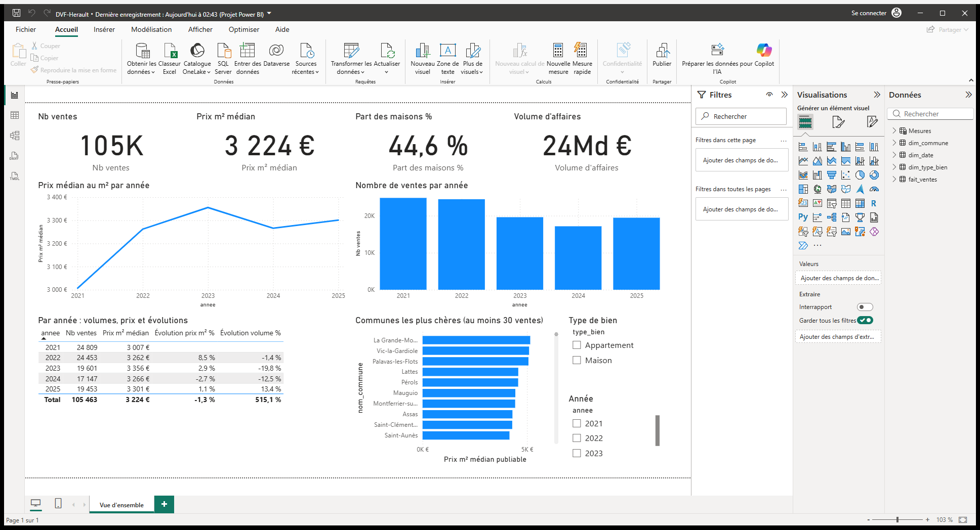The image size is (980, 530).
Task: Click Mesure rapide icon
Action: click(582, 59)
